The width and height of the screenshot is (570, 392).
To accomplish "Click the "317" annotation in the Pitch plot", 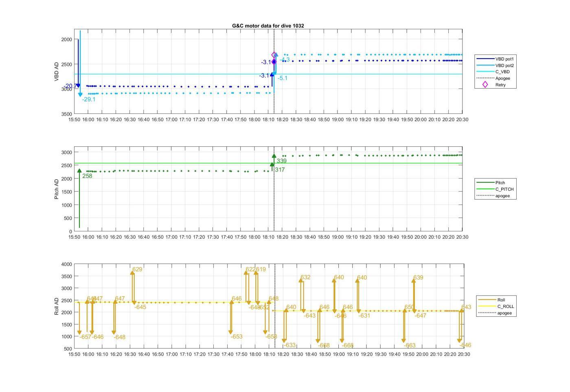I will [280, 170].
